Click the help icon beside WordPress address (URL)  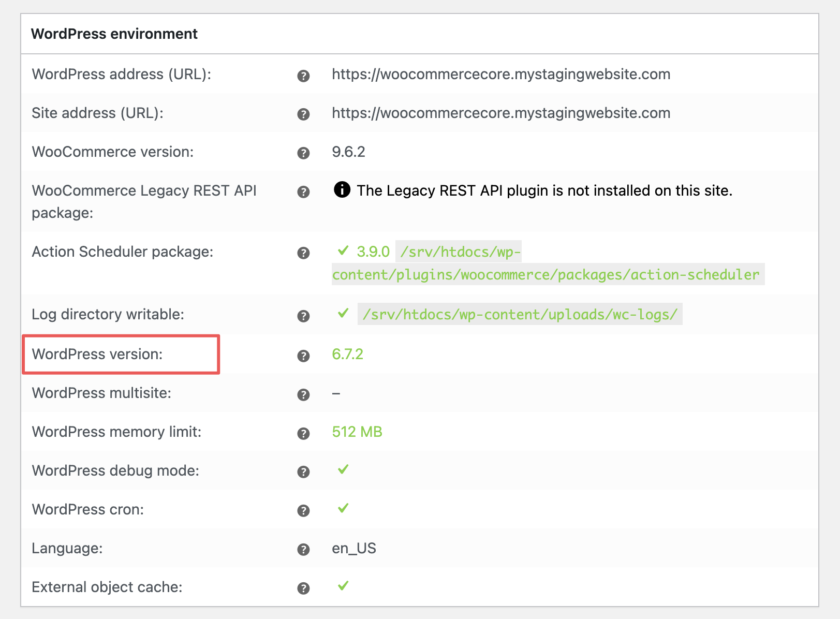tap(303, 77)
